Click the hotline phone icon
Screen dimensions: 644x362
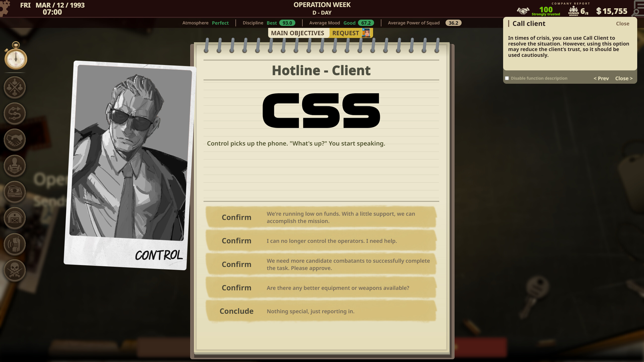[x=15, y=244]
